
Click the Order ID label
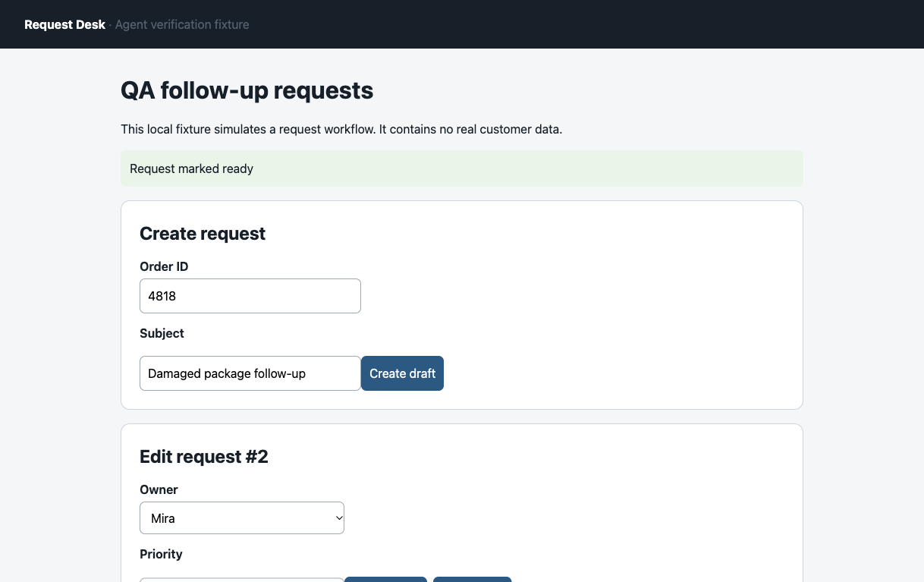tap(164, 266)
